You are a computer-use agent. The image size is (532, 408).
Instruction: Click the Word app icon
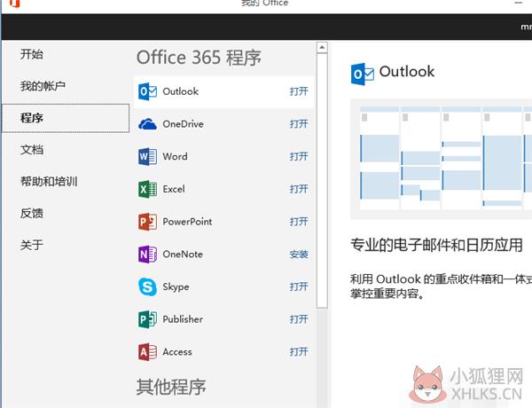[x=147, y=157]
